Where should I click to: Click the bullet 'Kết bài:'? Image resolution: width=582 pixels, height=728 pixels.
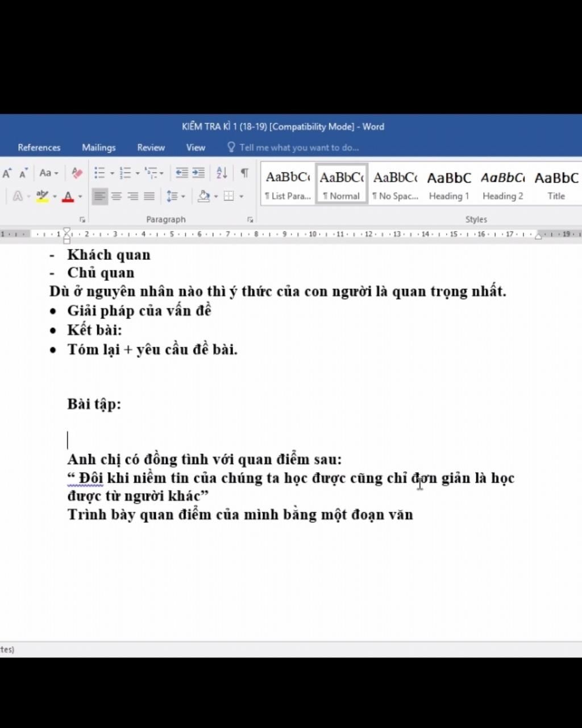(x=94, y=330)
